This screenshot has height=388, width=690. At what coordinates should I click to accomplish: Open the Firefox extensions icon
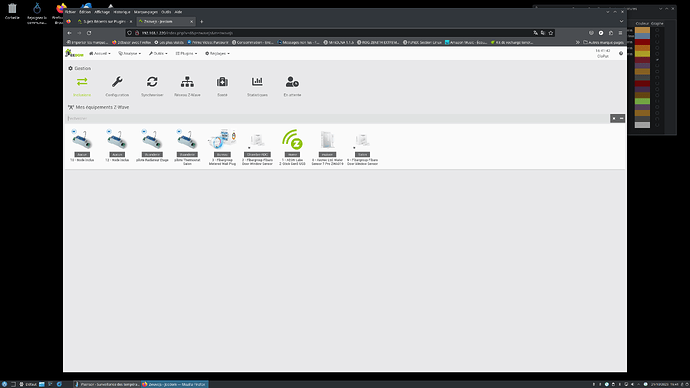(x=611, y=33)
